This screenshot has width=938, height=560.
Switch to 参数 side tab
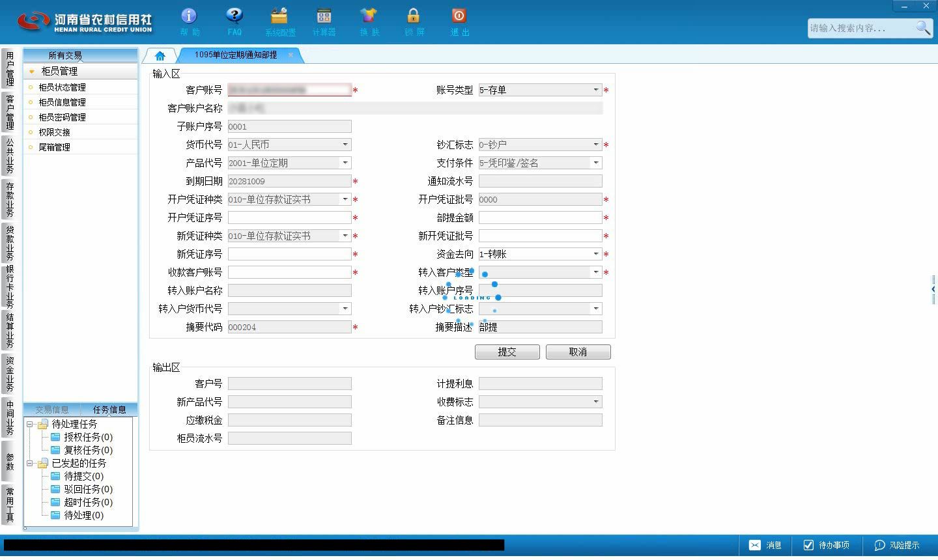(x=10, y=462)
